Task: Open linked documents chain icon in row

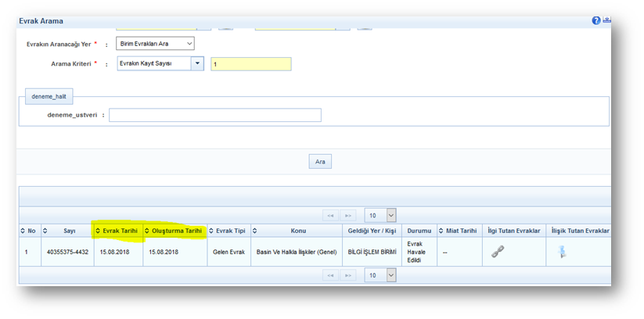Action: tap(497, 251)
